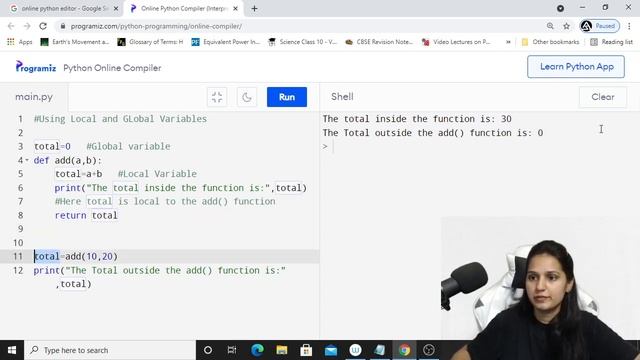Click the return total statement

point(86,215)
